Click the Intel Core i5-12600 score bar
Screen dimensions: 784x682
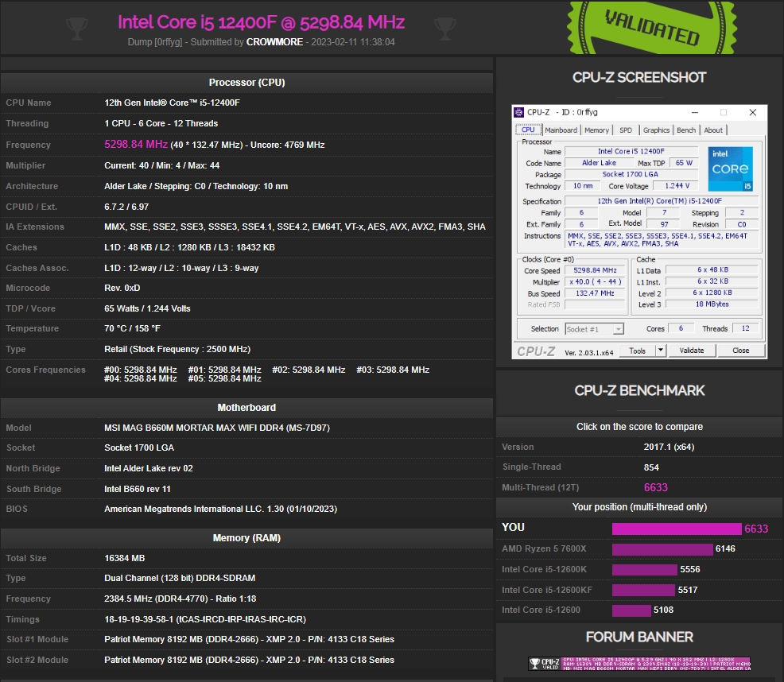(631, 610)
